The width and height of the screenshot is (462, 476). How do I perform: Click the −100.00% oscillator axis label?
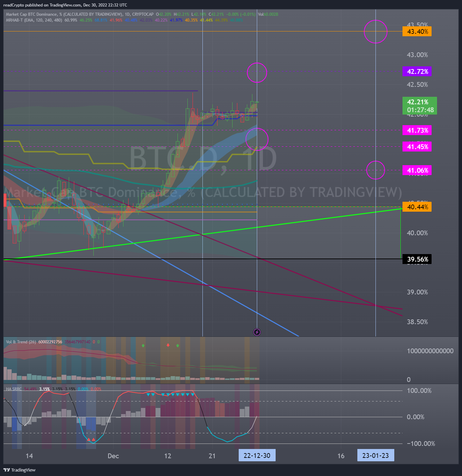421,444
